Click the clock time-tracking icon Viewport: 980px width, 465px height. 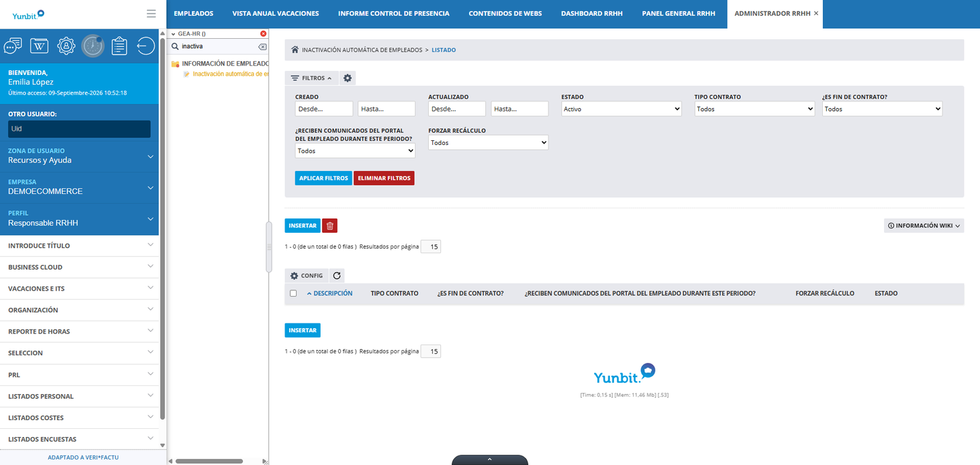tap(93, 46)
